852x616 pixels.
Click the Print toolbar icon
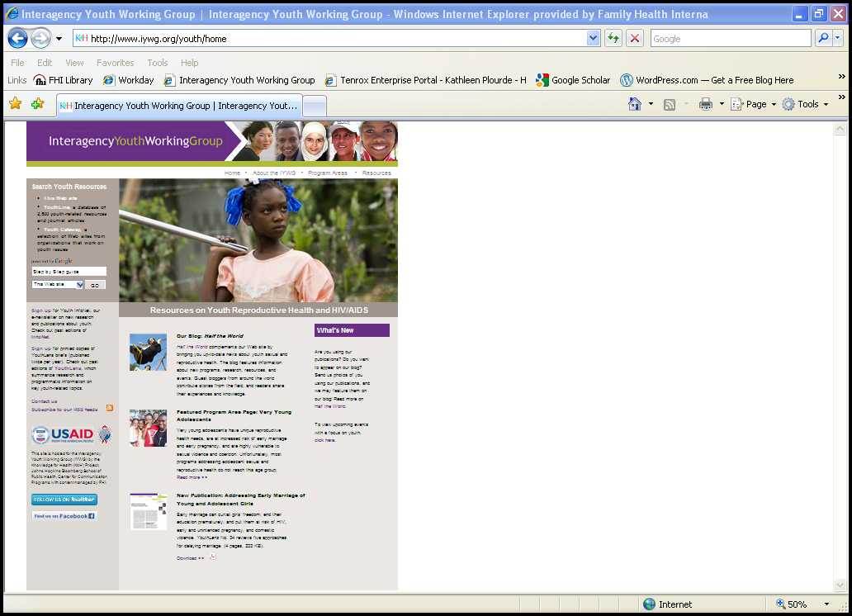point(705,104)
